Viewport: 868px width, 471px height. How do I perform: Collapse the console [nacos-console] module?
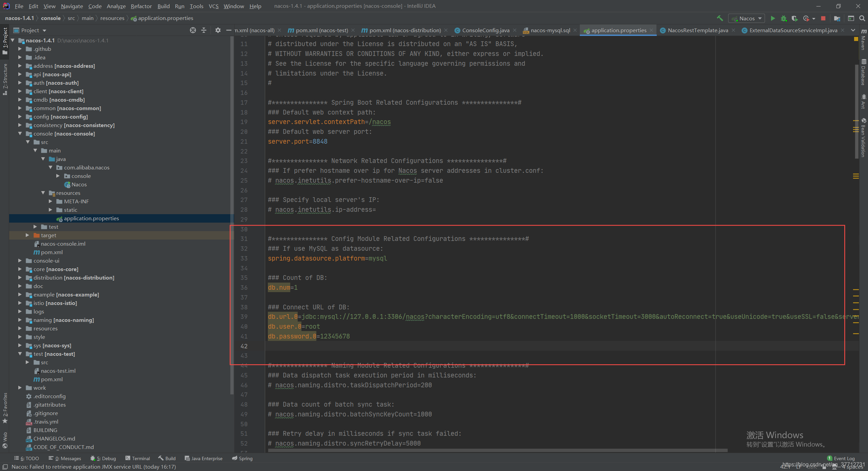20,134
